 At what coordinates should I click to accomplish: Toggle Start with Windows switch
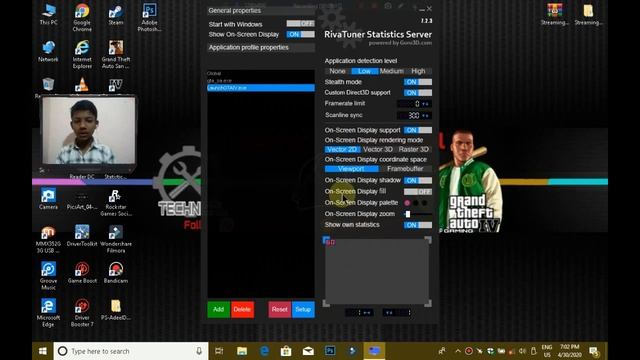pos(300,24)
